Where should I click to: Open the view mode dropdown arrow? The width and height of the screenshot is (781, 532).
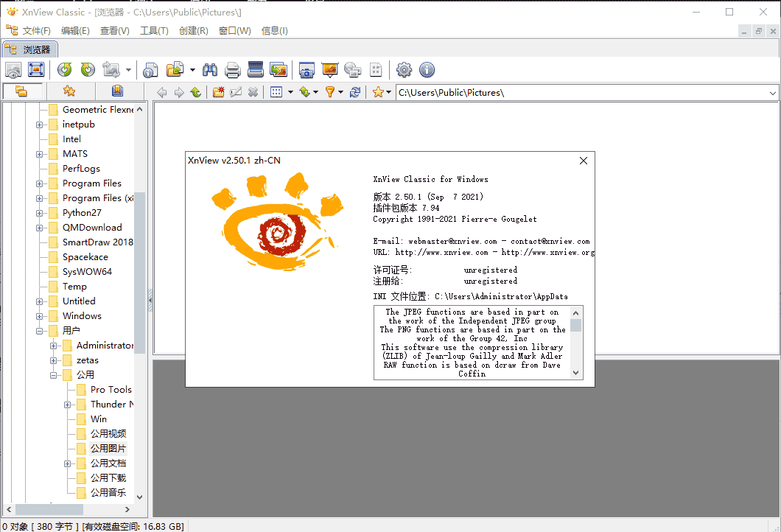[290, 92]
